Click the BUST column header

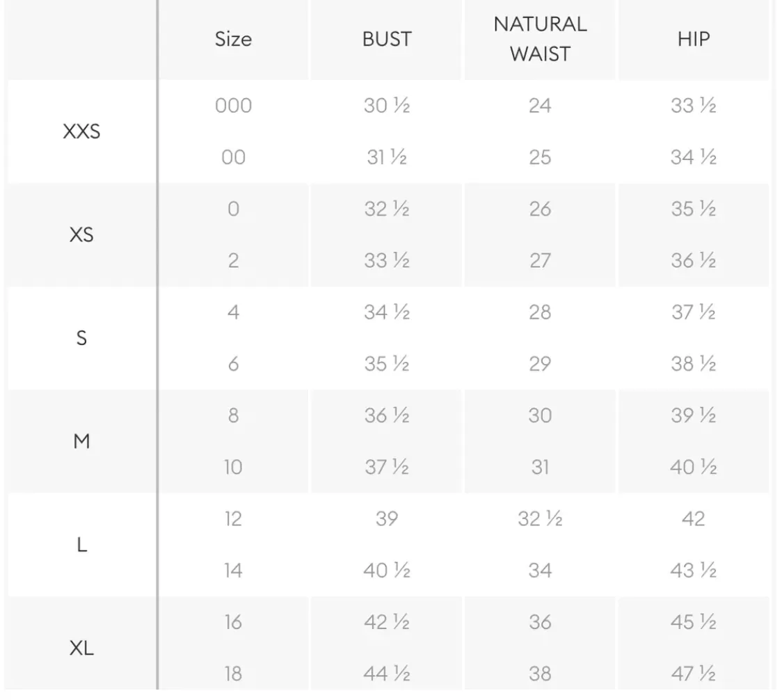pos(387,39)
